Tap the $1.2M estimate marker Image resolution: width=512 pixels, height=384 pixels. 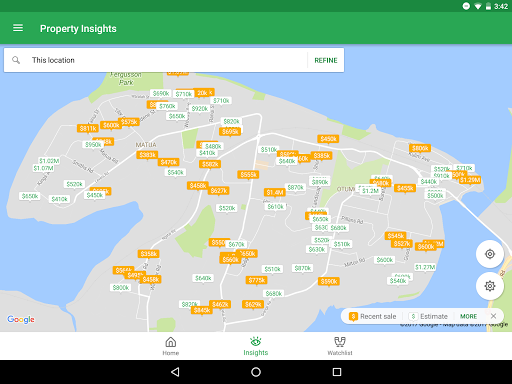pyautogui.click(x=370, y=191)
